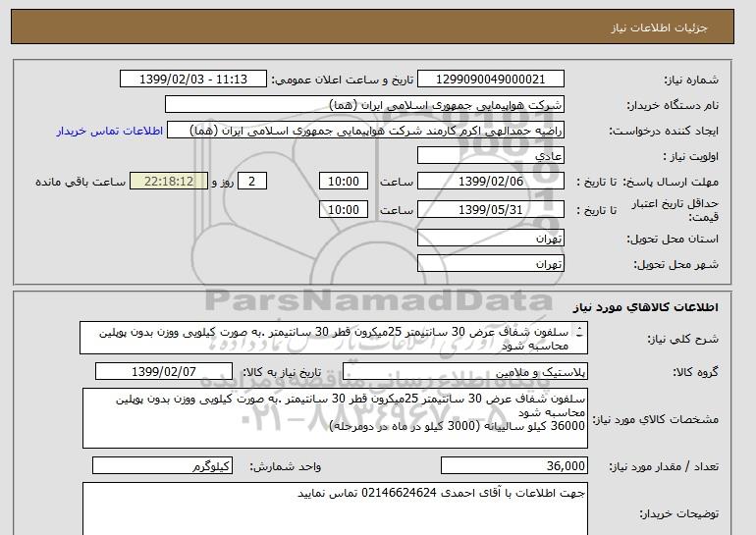This screenshot has width=756, height=535.
Task: Click the countdown timer 22:18:12
Action: [169, 182]
